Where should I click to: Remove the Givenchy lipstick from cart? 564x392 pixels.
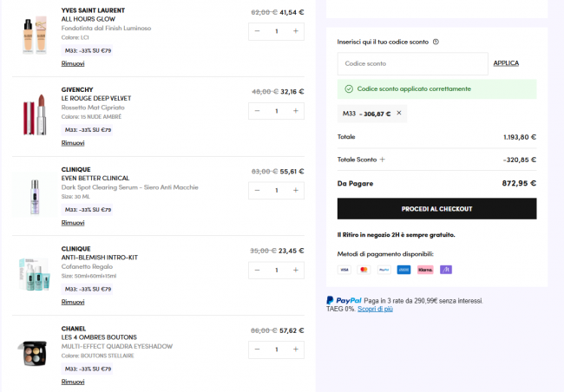[73, 143]
